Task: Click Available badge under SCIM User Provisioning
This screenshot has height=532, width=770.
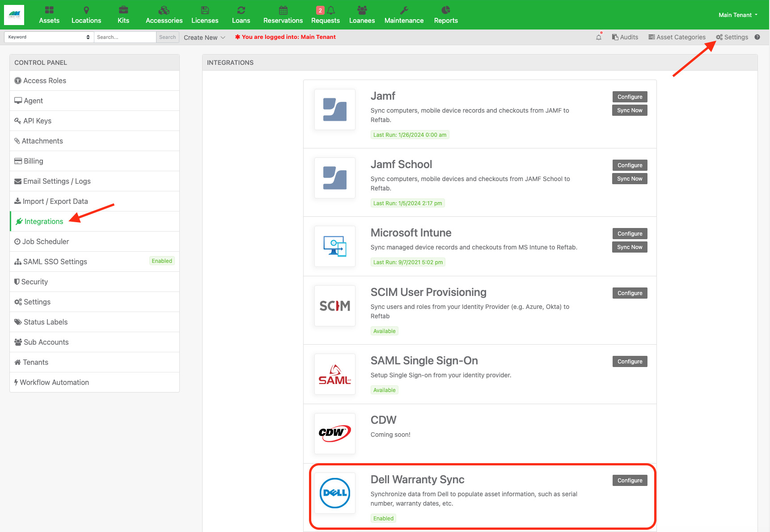Action: click(x=385, y=331)
